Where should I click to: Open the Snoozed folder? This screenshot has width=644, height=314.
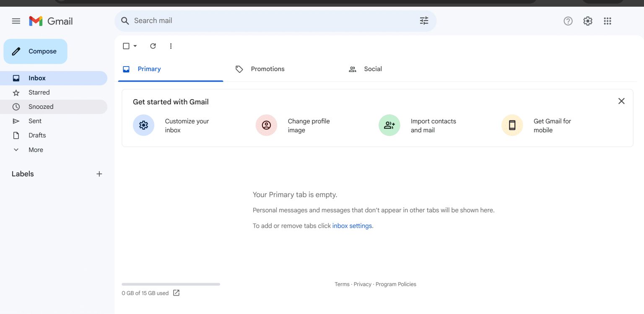[x=54, y=107]
